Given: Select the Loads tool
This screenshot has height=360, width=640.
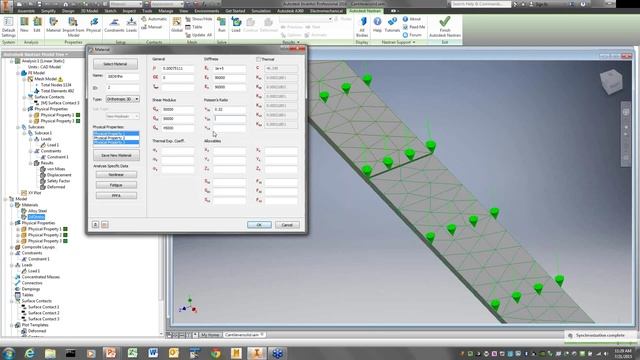Looking at the screenshot, I should click(131, 25).
